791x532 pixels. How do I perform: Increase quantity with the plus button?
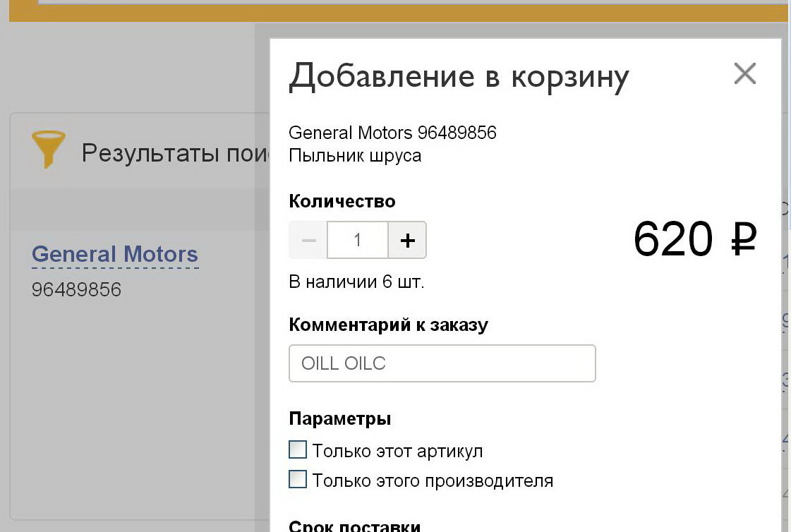(x=408, y=240)
